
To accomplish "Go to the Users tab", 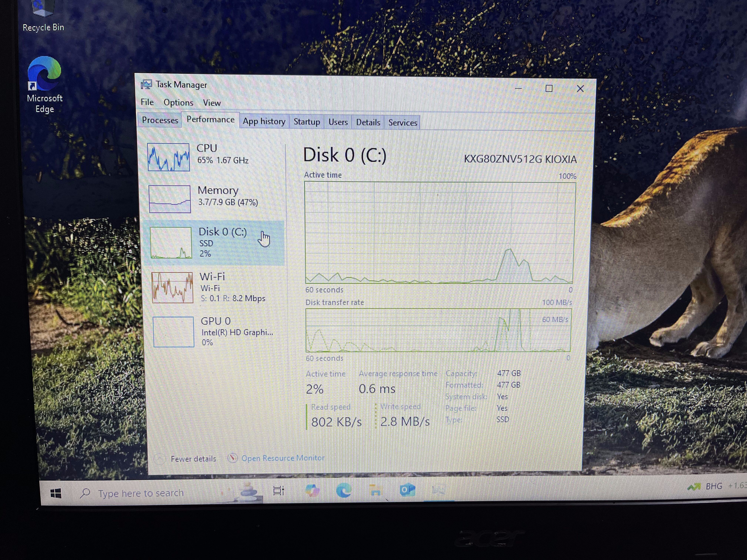I will (338, 122).
